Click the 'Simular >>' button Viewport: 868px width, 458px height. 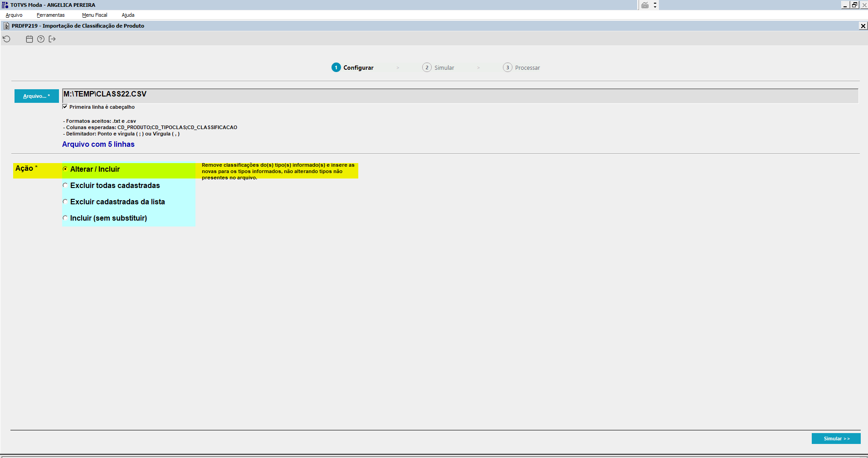click(836, 439)
